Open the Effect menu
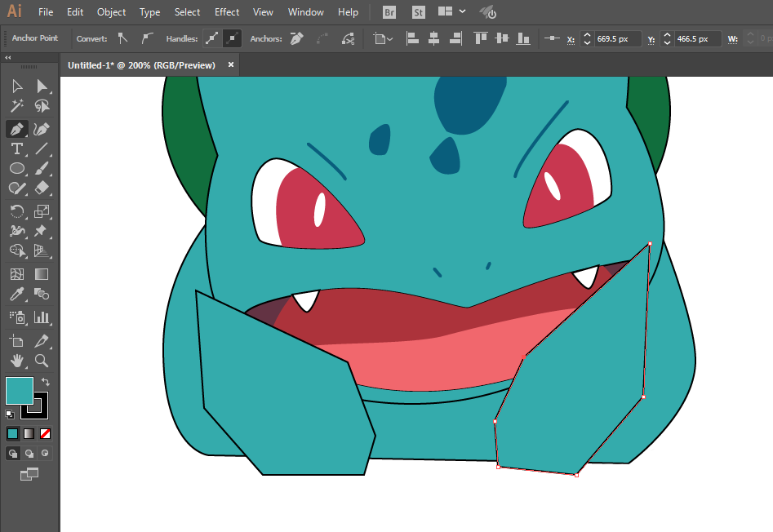The width and height of the screenshot is (773, 532). (x=227, y=12)
